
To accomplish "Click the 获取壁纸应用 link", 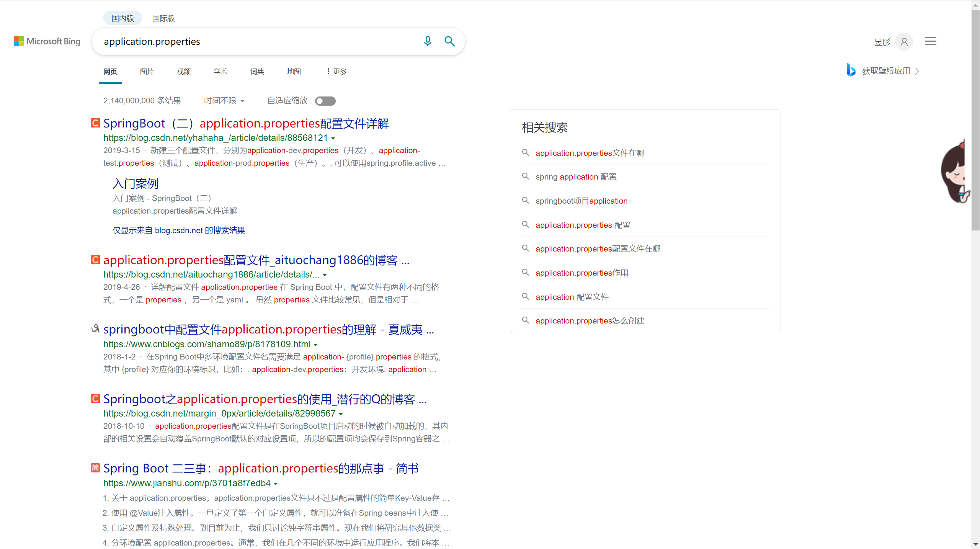I will [886, 71].
